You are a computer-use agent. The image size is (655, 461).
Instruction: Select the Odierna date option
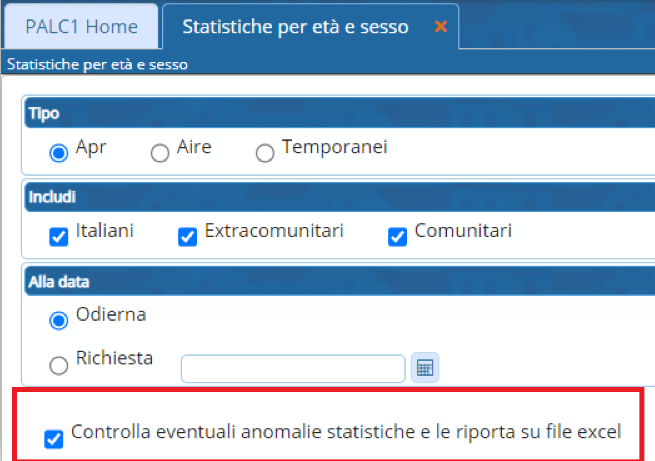tap(59, 320)
